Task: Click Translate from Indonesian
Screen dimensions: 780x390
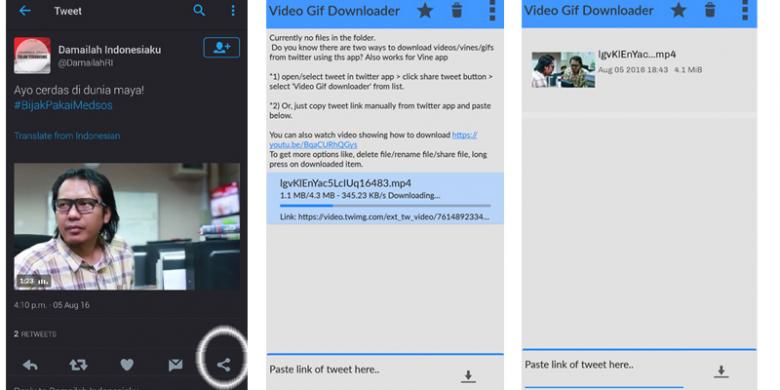Action: tap(67, 136)
